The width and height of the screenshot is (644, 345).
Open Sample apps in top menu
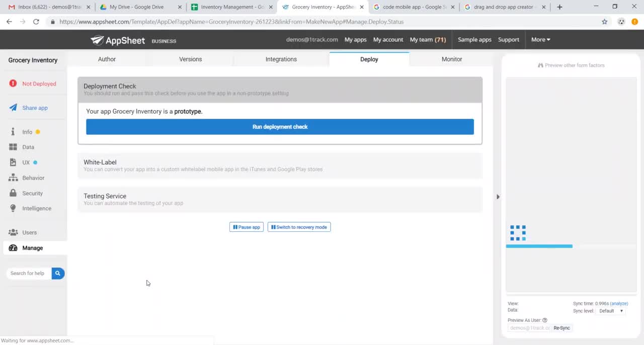[x=474, y=40]
